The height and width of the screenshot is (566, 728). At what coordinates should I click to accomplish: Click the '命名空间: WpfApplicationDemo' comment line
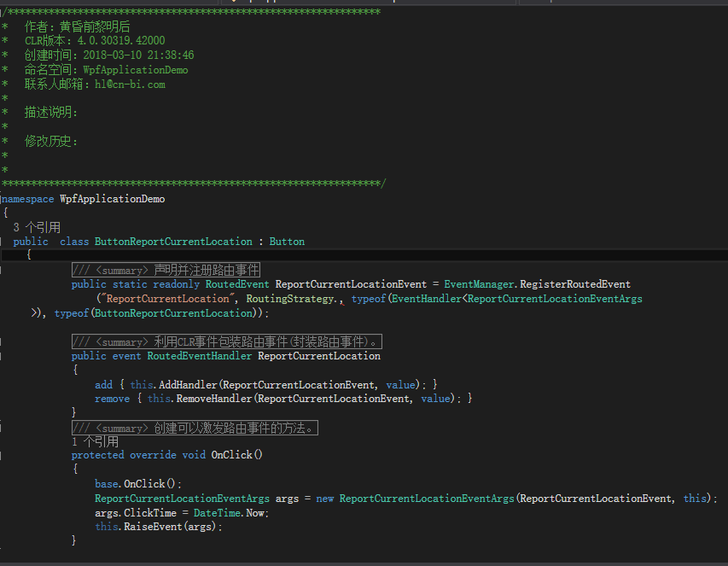(x=107, y=70)
